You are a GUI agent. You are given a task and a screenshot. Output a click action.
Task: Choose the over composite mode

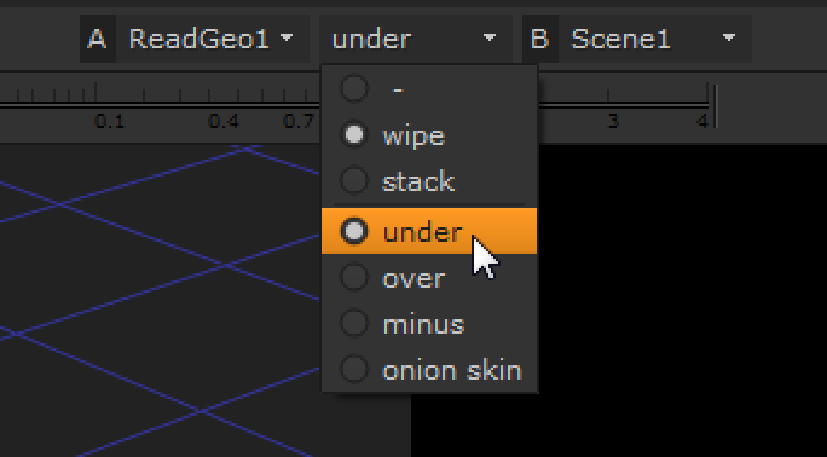pos(413,278)
